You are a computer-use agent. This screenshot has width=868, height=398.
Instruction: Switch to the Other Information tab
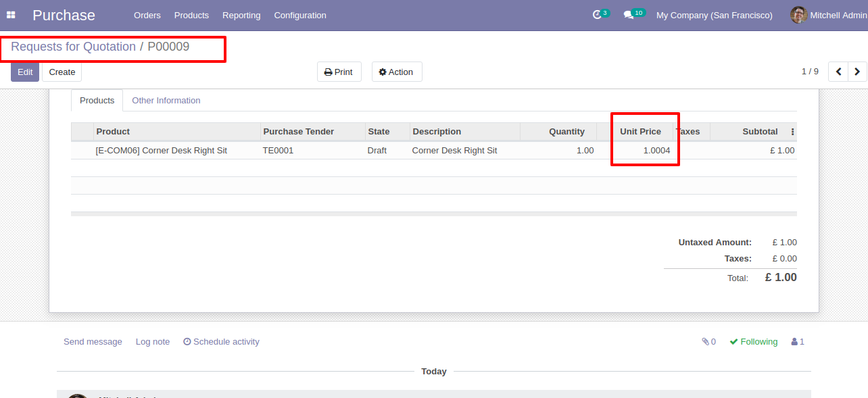point(166,100)
